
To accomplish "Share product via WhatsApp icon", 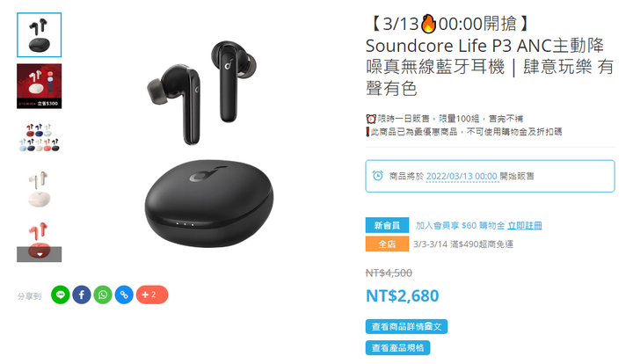I will click(103, 295).
